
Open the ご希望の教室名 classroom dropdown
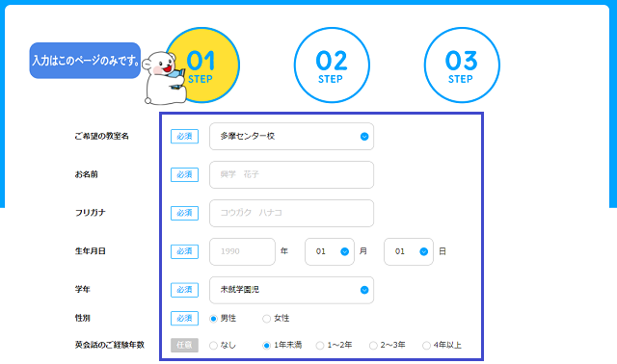click(291, 137)
